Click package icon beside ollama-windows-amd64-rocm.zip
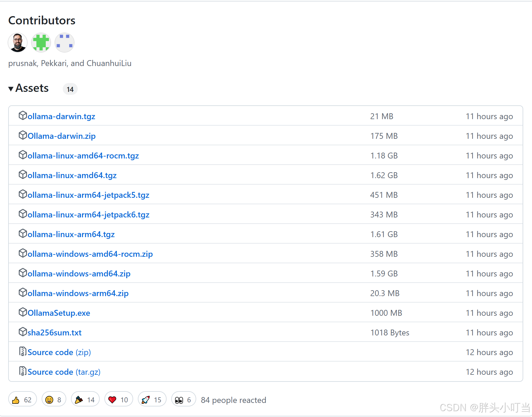This screenshot has height=417, width=532. 23,253
